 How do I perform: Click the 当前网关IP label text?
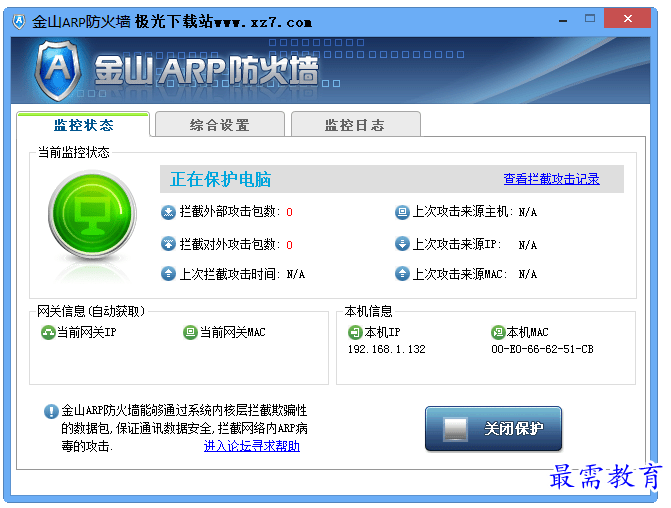click(x=87, y=332)
